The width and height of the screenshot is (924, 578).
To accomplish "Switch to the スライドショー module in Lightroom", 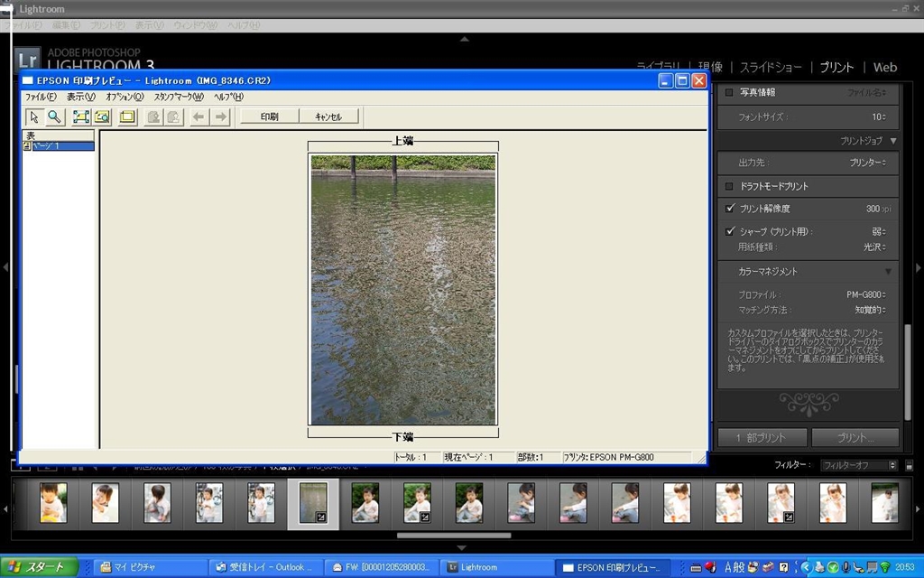I will click(771, 67).
